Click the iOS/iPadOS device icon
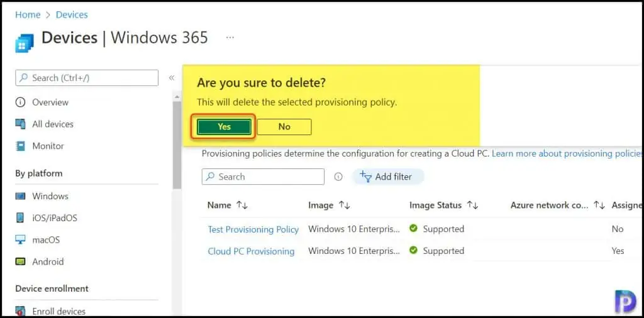Image resolution: width=644 pixels, height=318 pixels. pos(20,218)
